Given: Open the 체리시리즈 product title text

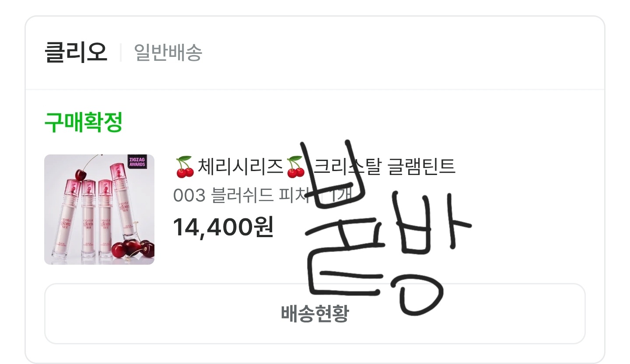Looking at the screenshot, I should (240, 167).
